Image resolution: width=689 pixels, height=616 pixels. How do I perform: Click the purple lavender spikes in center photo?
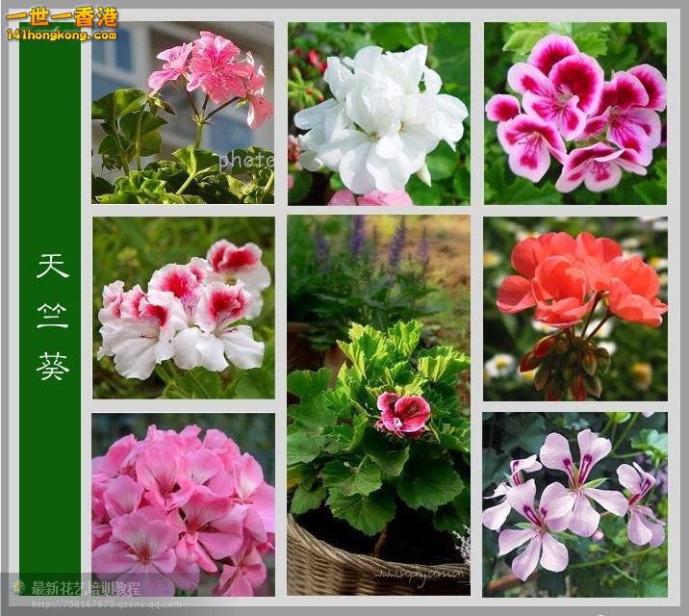(x=385, y=245)
